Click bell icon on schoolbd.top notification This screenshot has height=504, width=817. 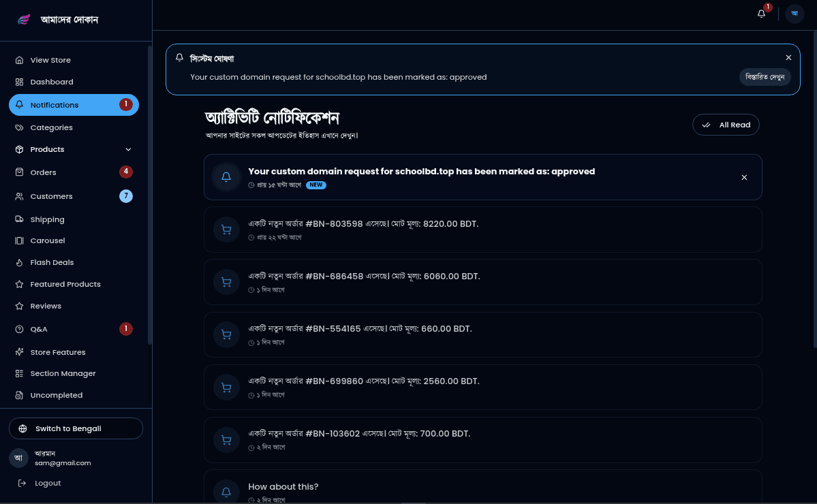tap(226, 177)
